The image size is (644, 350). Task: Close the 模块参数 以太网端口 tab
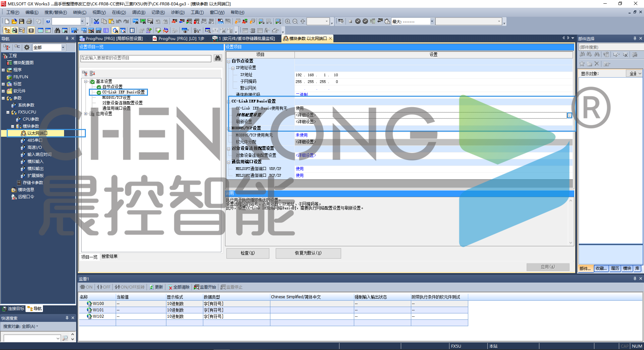330,39
